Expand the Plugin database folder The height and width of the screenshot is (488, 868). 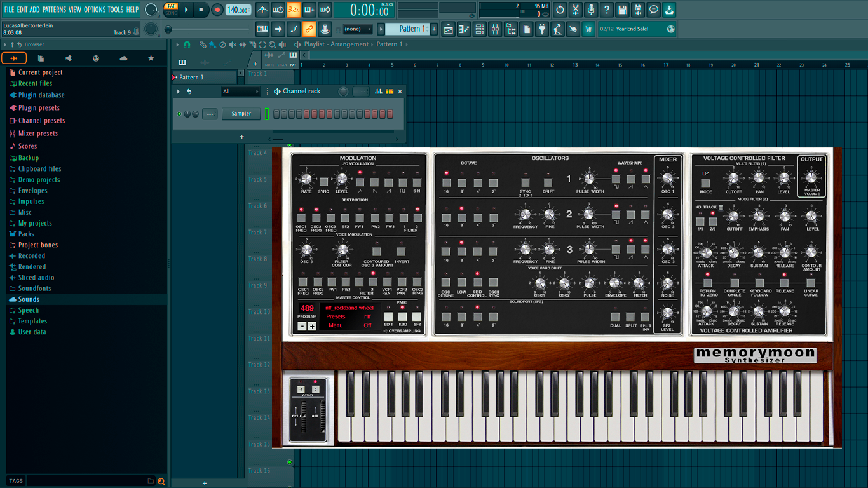[41, 95]
